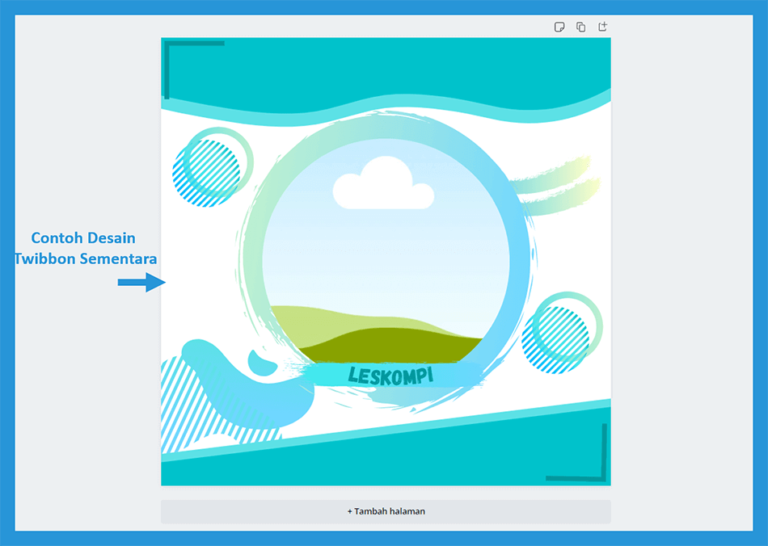
Task: Select the corner bracket at bottom right
Action: 577,452
